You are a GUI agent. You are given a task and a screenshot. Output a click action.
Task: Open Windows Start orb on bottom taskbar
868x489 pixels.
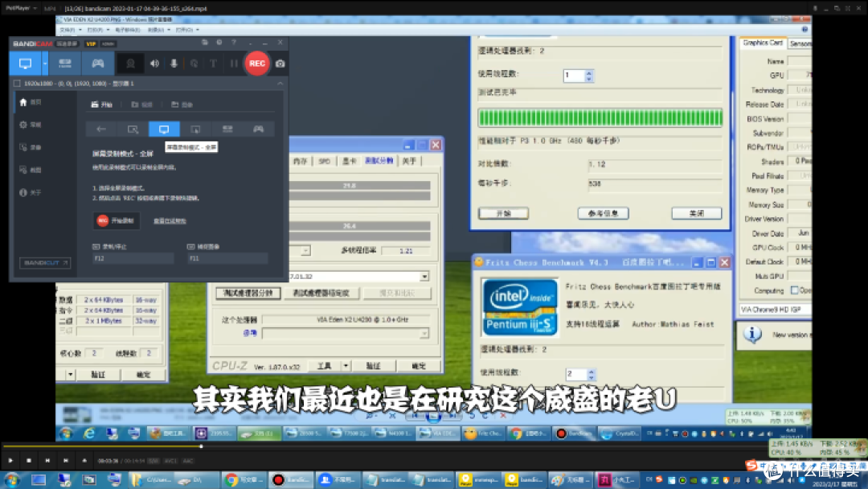click(12, 479)
